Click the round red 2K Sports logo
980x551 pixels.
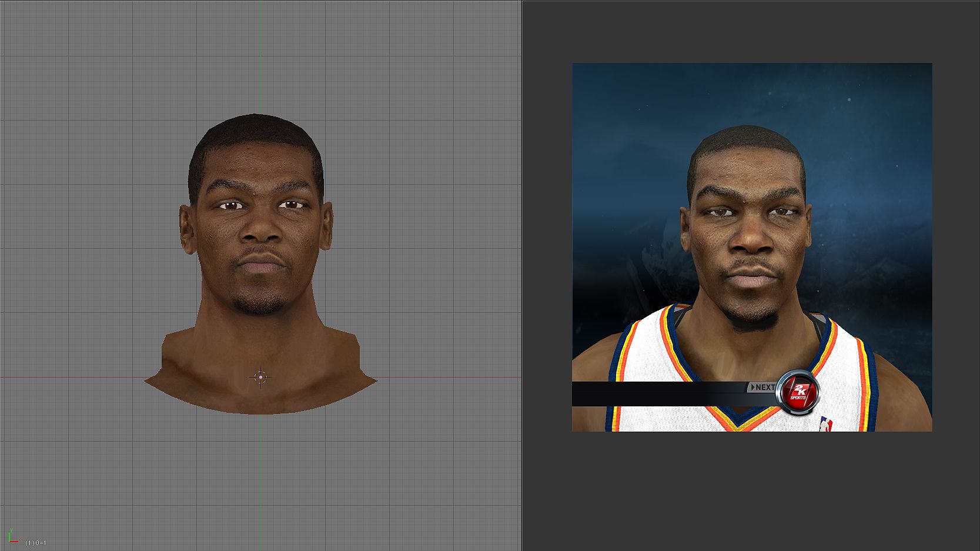(x=798, y=392)
